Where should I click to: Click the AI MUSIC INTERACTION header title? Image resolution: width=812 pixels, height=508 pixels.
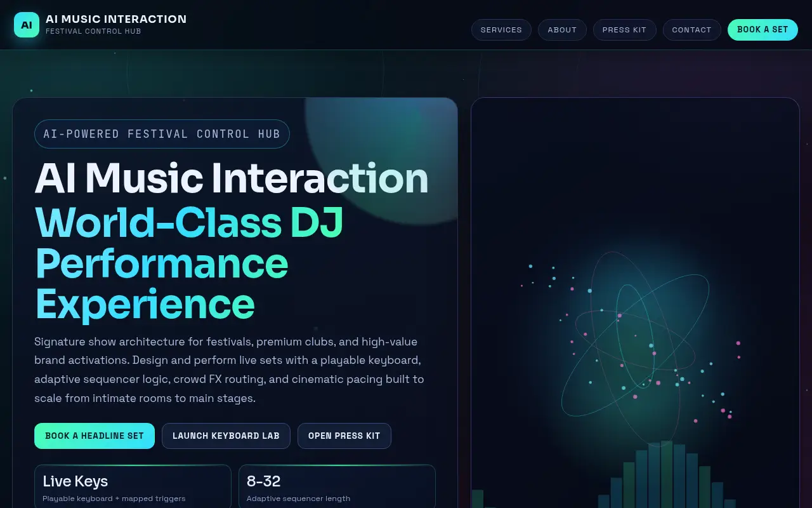[x=116, y=19]
